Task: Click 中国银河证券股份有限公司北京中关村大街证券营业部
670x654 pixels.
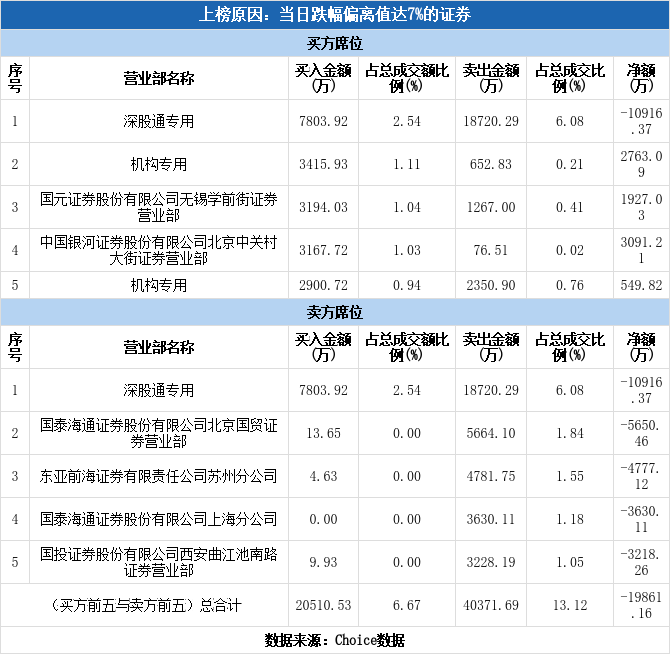Action: [159, 250]
